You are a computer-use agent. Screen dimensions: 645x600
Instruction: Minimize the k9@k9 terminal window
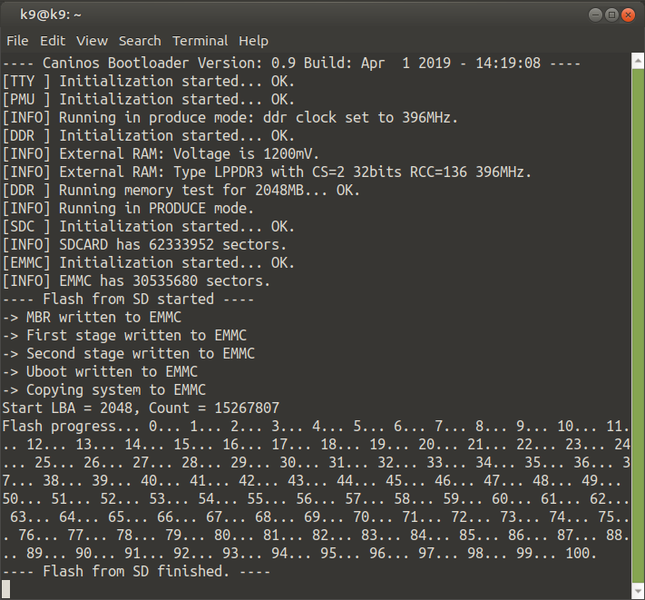[x=595, y=15]
